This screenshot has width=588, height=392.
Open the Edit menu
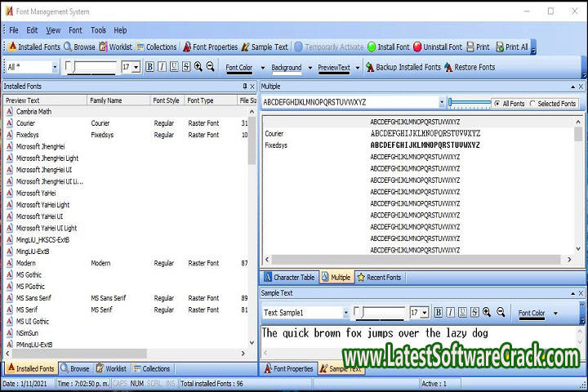point(32,30)
